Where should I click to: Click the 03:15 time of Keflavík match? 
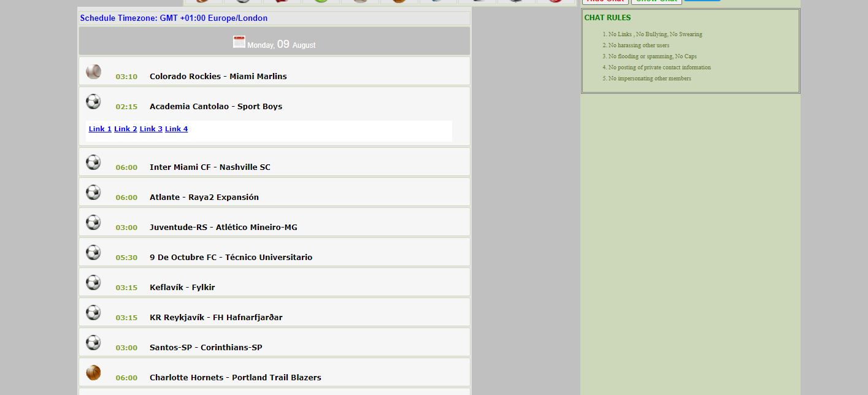pyautogui.click(x=126, y=288)
